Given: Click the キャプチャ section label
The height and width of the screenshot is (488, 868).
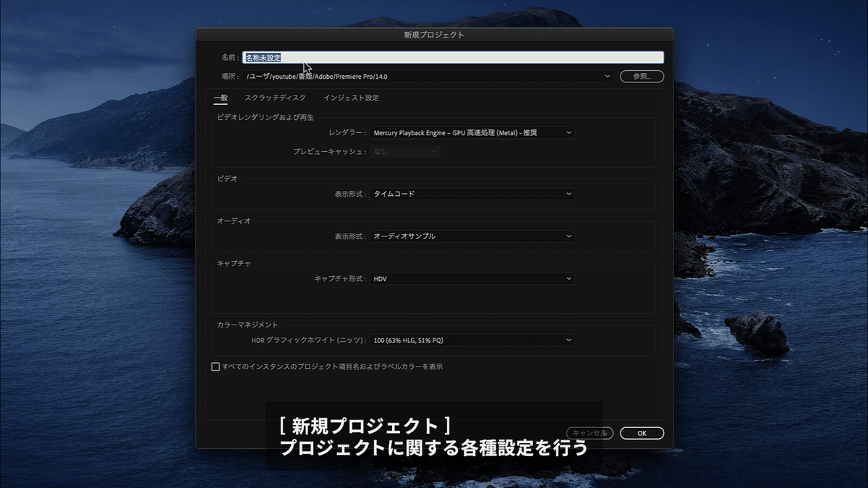Looking at the screenshot, I should click(x=234, y=263).
